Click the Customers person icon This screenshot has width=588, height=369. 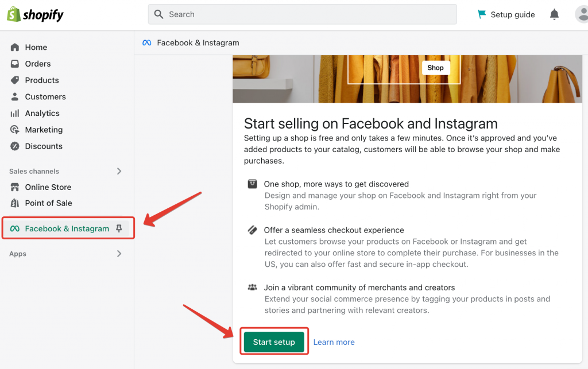(14, 96)
